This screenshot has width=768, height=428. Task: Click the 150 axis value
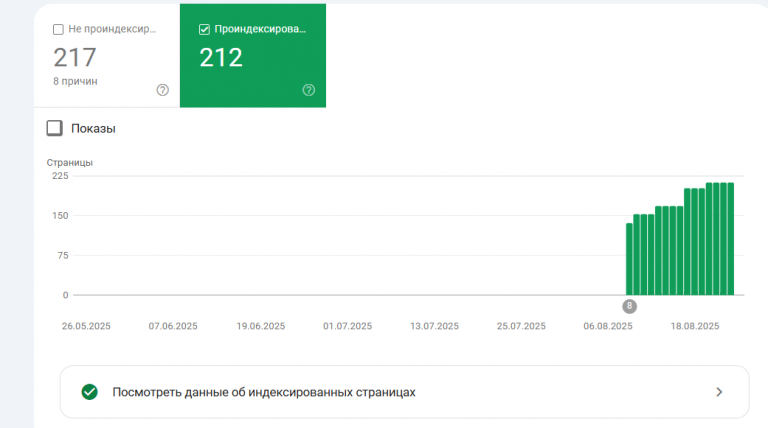coord(60,216)
